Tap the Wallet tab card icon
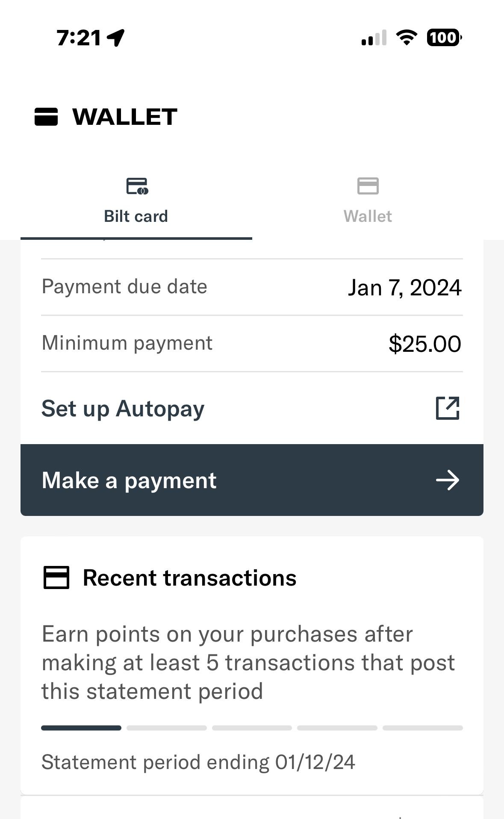The width and height of the screenshot is (504, 819). coord(368,186)
